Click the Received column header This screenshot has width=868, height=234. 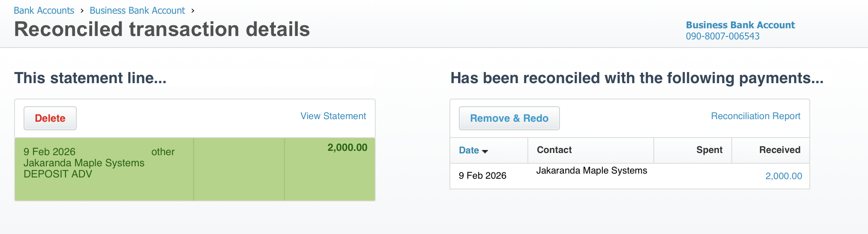point(779,150)
